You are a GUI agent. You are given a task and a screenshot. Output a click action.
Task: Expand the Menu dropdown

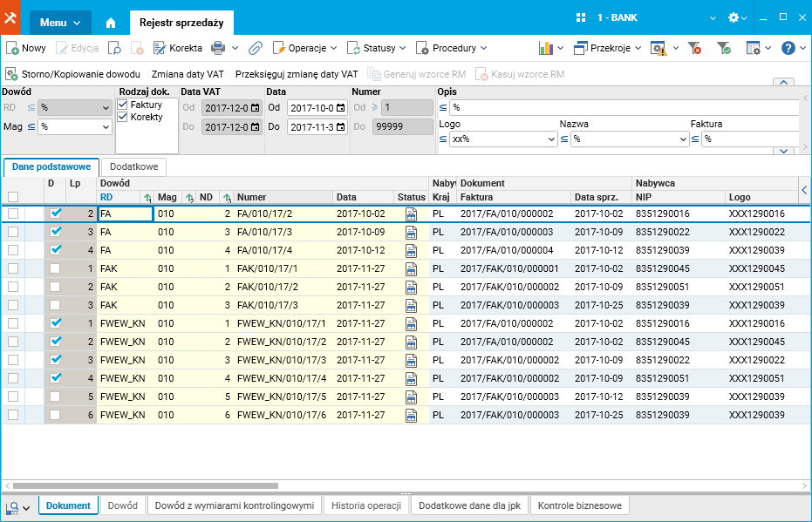(x=59, y=23)
